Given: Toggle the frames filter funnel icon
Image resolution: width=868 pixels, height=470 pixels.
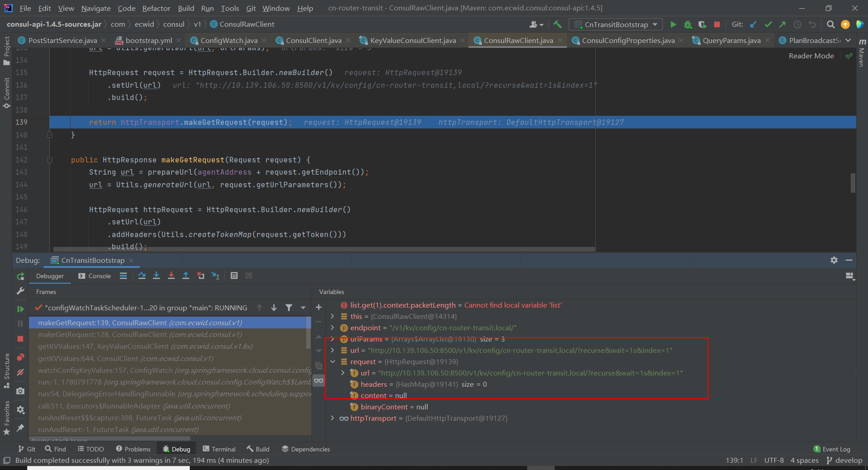Looking at the screenshot, I should (289, 308).
